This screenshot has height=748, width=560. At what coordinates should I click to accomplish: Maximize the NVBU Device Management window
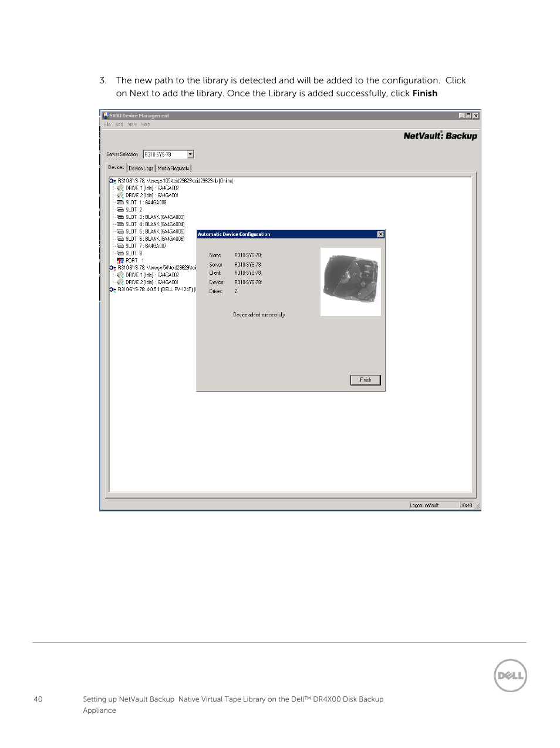(468, 116)
